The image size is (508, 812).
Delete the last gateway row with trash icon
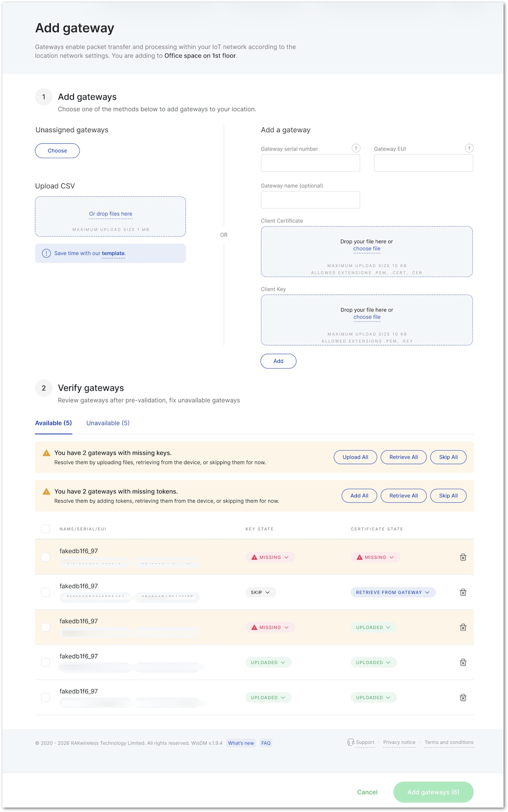463,698
